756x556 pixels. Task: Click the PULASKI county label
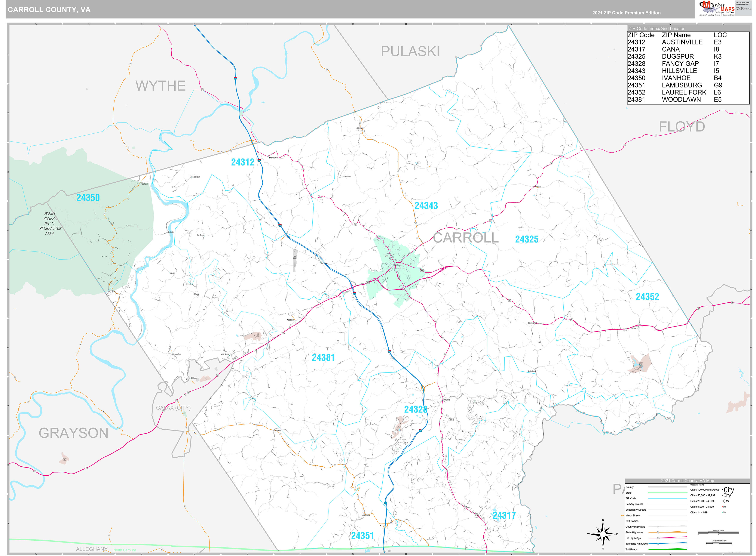point(410,52)
